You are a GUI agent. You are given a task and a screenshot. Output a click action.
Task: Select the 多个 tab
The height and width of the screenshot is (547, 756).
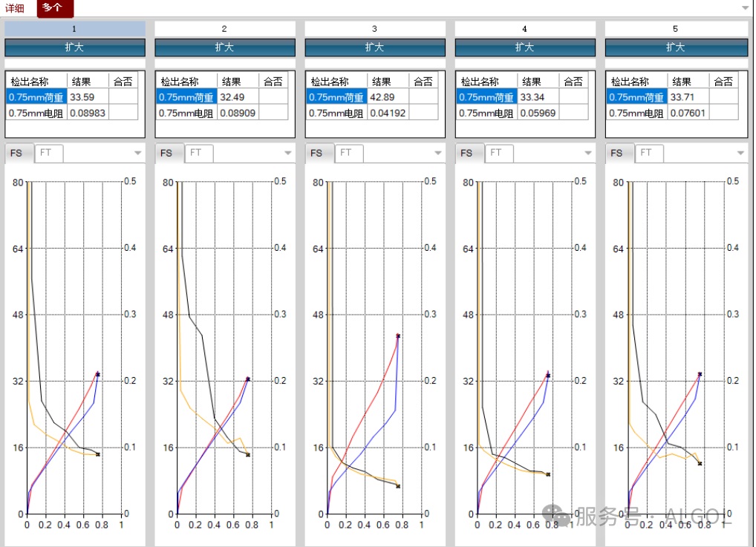coord(53,7)
